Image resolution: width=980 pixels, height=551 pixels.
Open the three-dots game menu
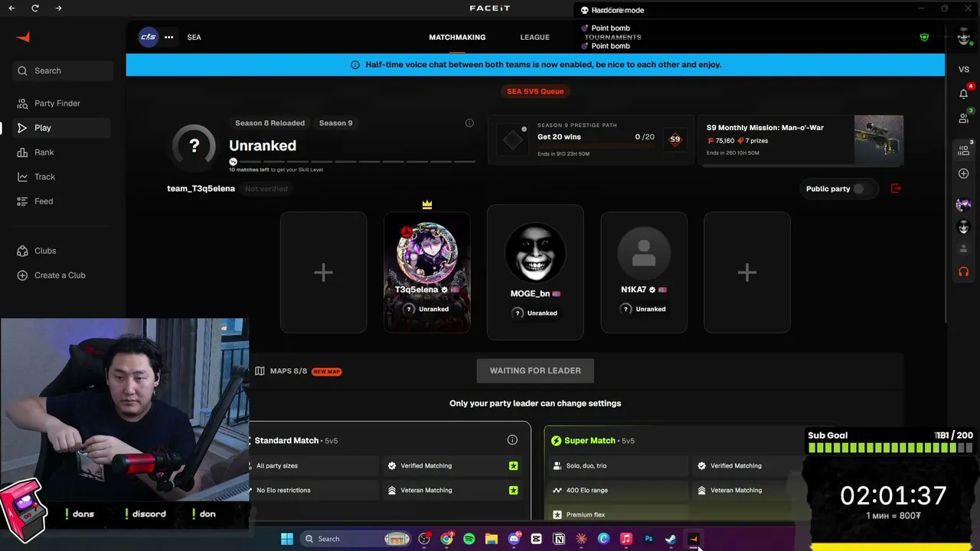pyautogui.click(x=168, y=37)
